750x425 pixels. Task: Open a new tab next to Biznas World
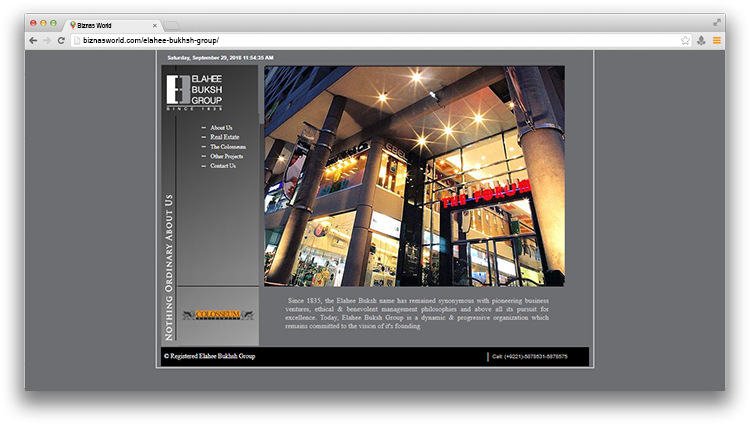[172, 23]
